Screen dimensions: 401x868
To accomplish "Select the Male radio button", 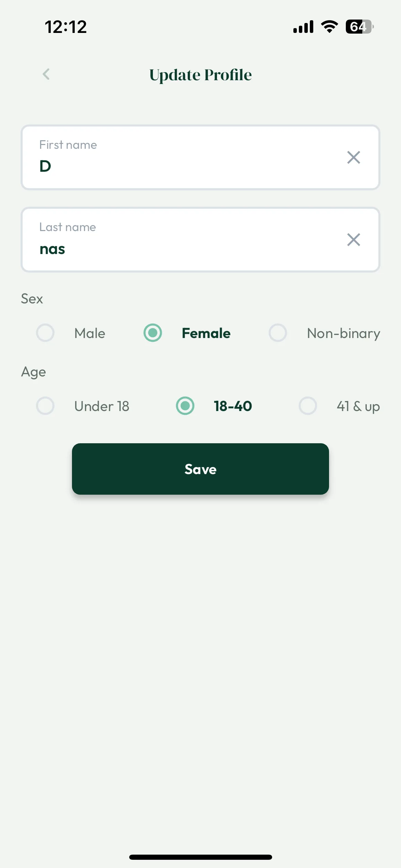I will [x=45, y=333].
